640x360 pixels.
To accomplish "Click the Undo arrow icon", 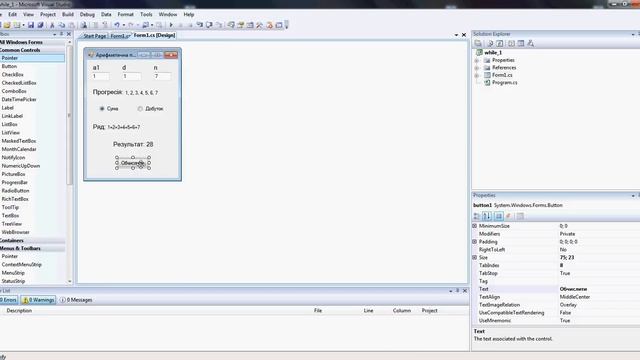I will click(117, 25).
